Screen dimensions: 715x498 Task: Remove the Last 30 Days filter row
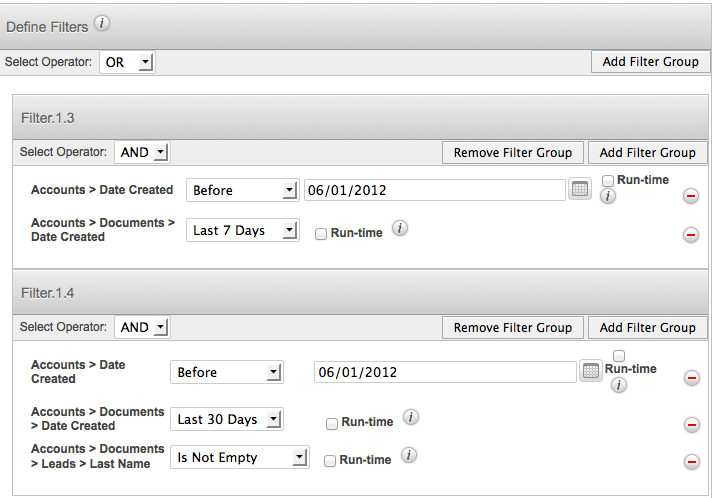[692, 425]
